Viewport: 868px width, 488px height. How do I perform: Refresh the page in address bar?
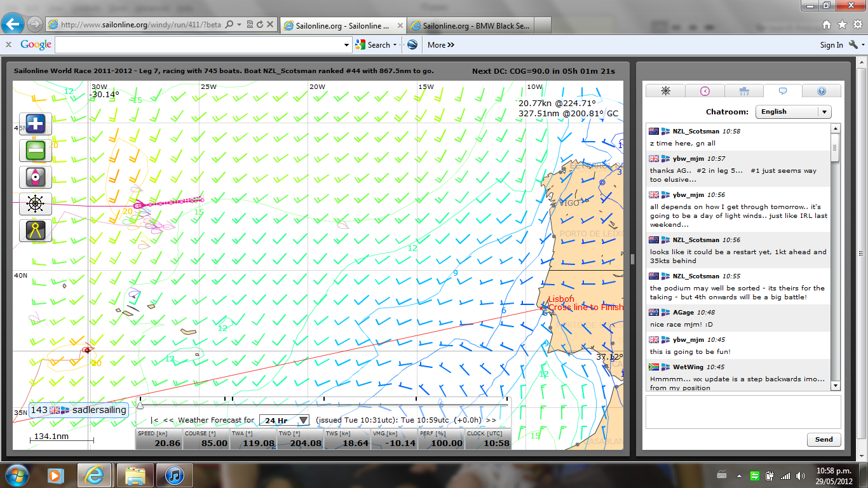[x=259, y=25]
